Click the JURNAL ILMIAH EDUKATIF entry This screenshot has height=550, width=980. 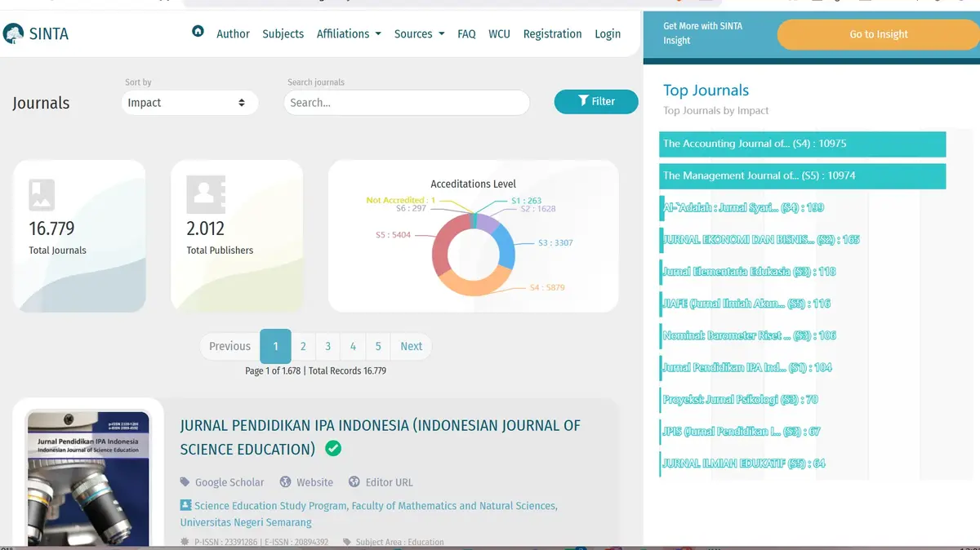pyautogui.click(x=742, y=464)
